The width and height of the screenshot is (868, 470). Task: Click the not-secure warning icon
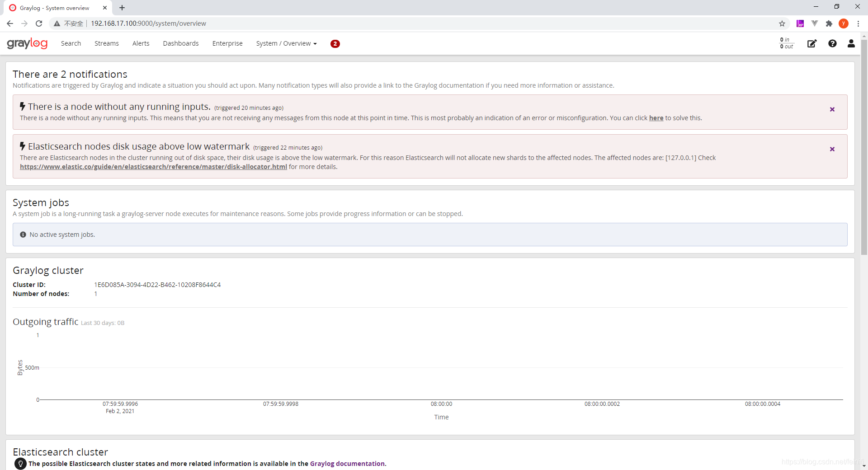pos(57,23)
